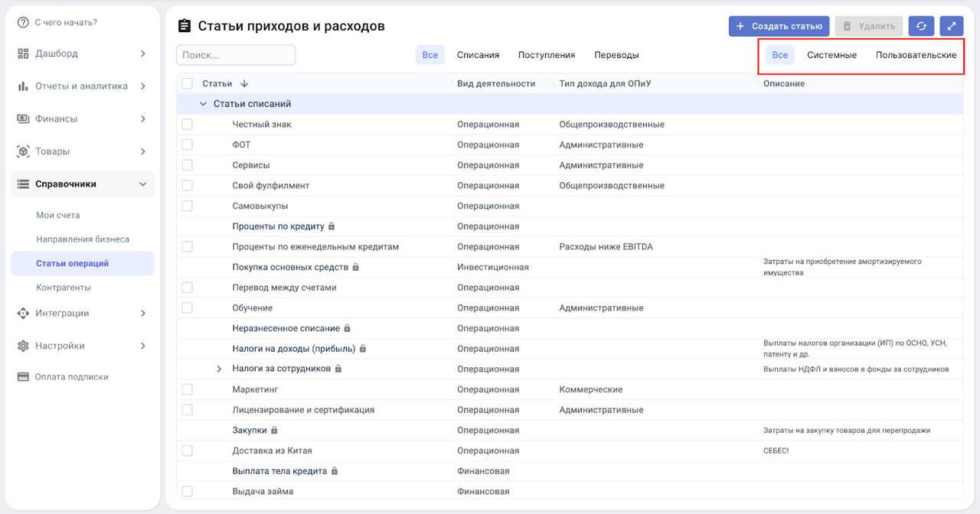The height and width of the screenshot is (514, 980).
Task: Open the Контрагенты sidebar link
Action: point(64,288)
